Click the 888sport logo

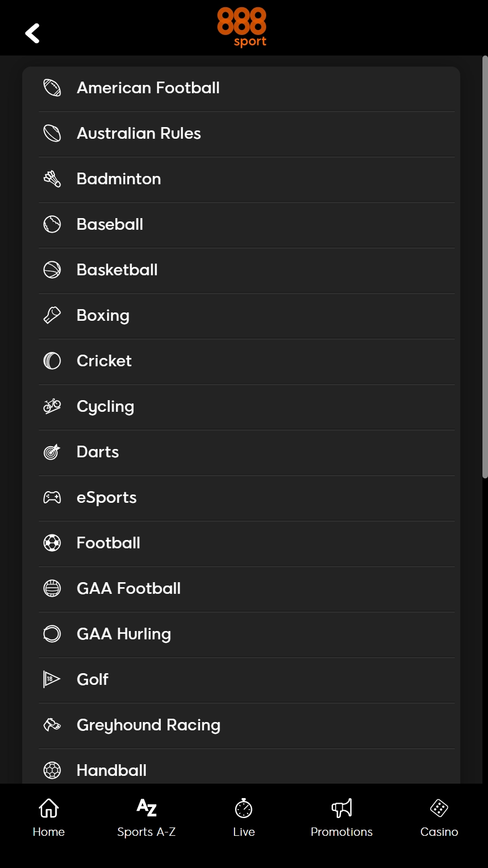[x=242, y=27]
